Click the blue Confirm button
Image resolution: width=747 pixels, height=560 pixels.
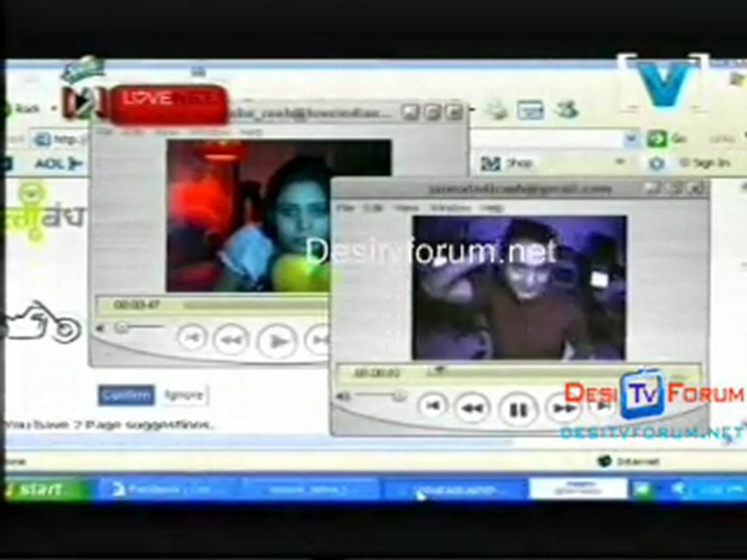[126, 395]
